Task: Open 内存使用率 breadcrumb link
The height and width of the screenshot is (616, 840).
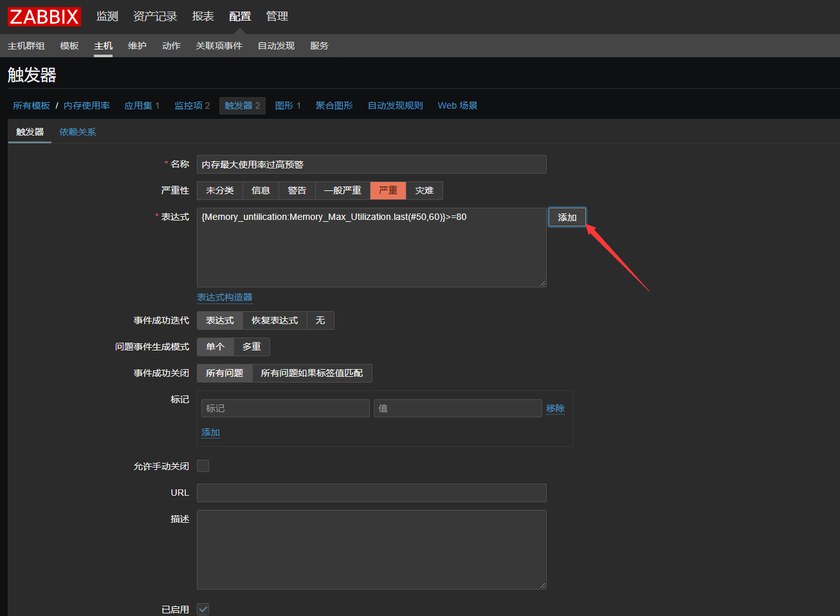Action: [87, 105]
